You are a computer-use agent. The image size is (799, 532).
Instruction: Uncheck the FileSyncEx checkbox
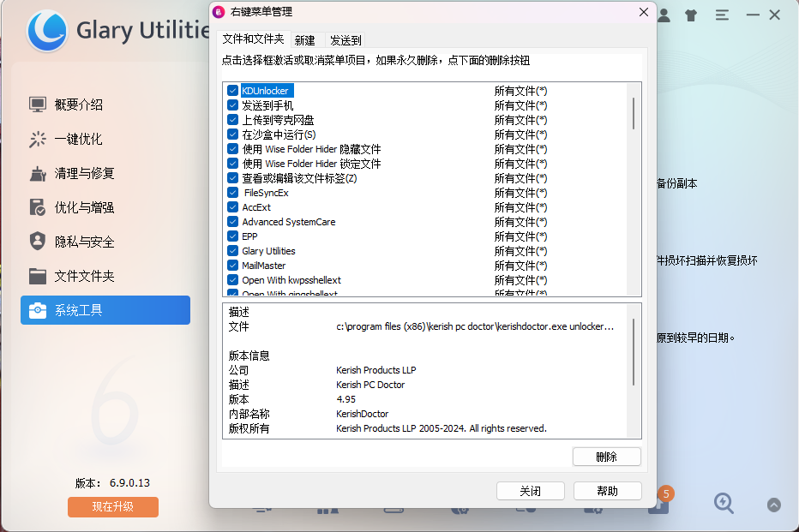pyautogui.click(x=233, y=193)
